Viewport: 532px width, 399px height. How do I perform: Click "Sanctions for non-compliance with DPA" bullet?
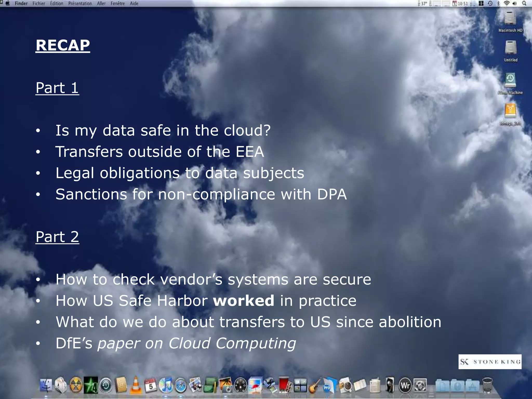pos(201,194)
